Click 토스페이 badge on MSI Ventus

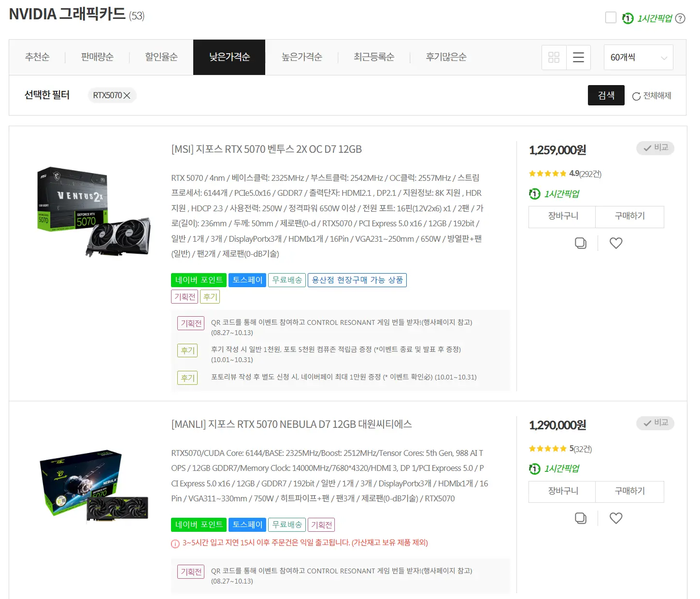point(247,280)
